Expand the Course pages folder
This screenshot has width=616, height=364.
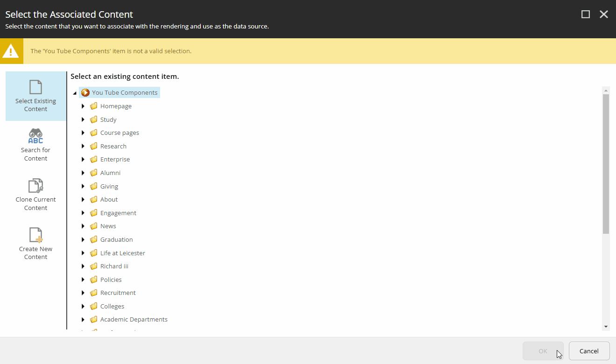(83, 133)
